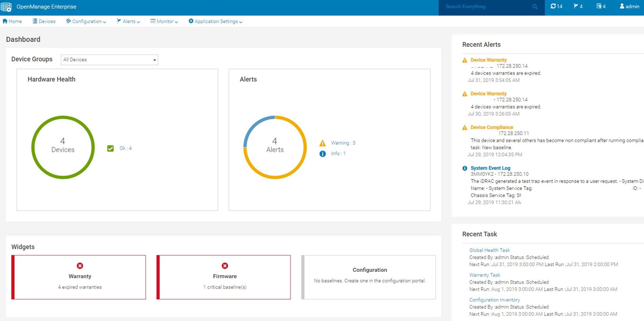Image resolution: width=644 pixels, height=321 pixels.
Task: Click the red error icon in Warranty widget
Action: pyautogui.click(x=80, y=265)
